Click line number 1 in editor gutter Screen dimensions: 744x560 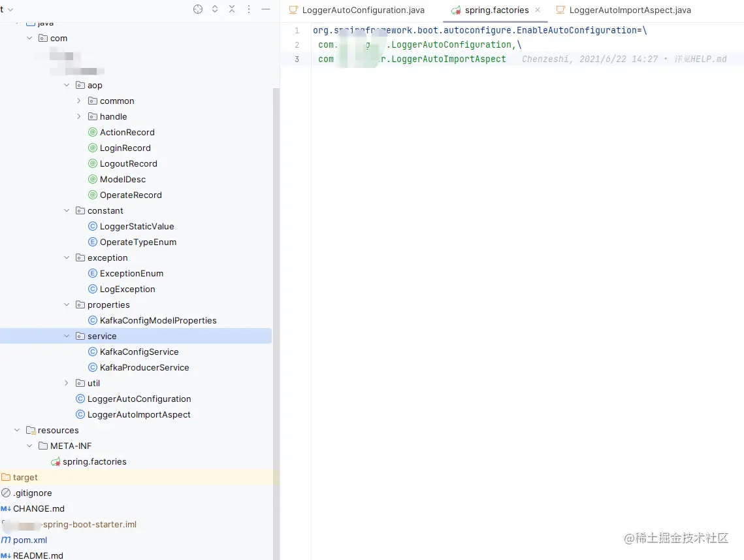(x=297, y=30)
